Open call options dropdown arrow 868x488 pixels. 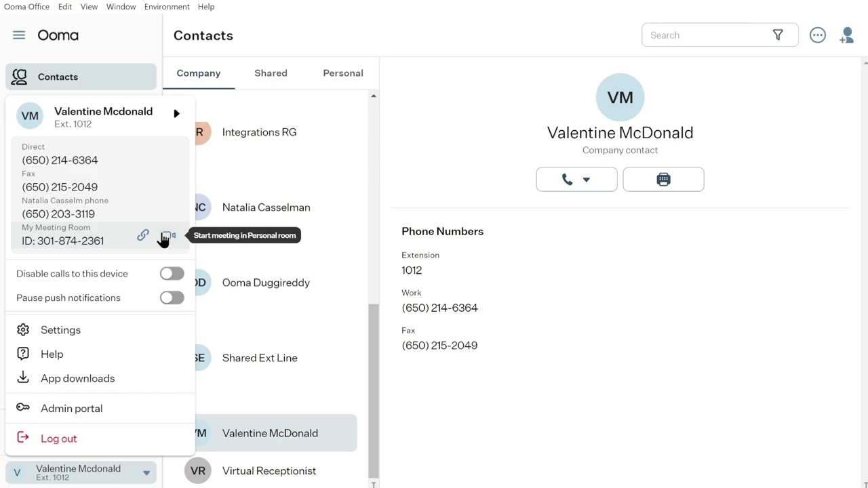pos(587,180)
